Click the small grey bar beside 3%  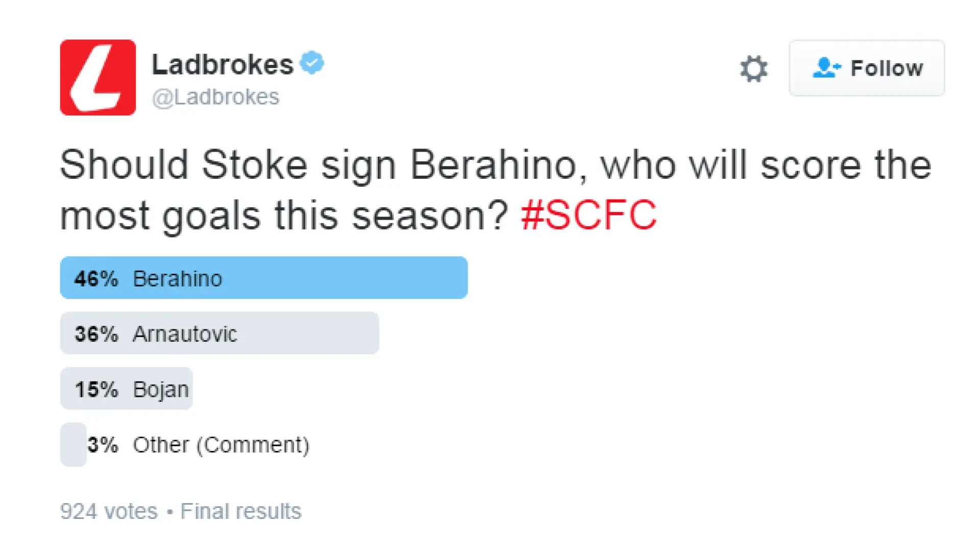click(73, 444)
